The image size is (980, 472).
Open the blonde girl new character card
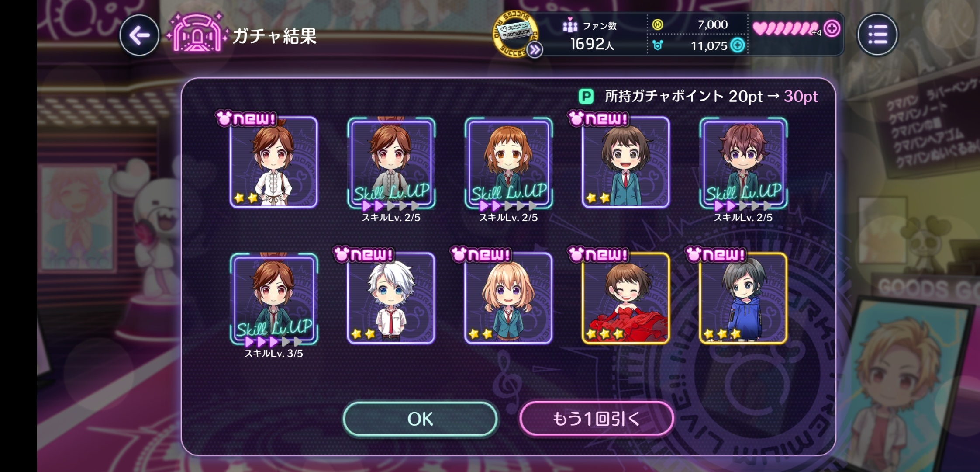508,298
